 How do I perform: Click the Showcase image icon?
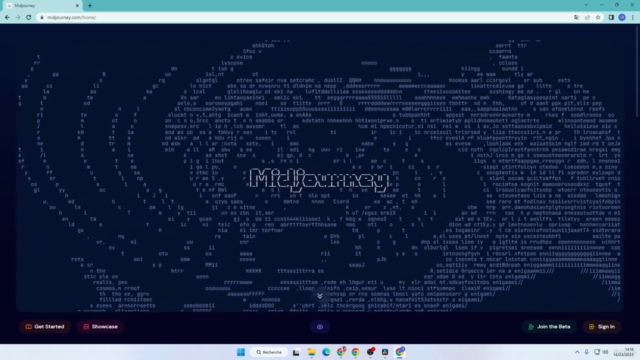pyautogui.click(x=86, y=327)
